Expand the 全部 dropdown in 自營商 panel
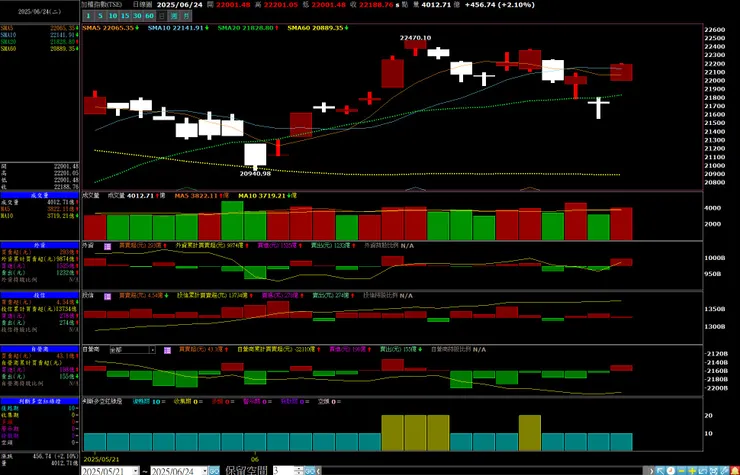740x475 pixels. [x=152, y=350]
